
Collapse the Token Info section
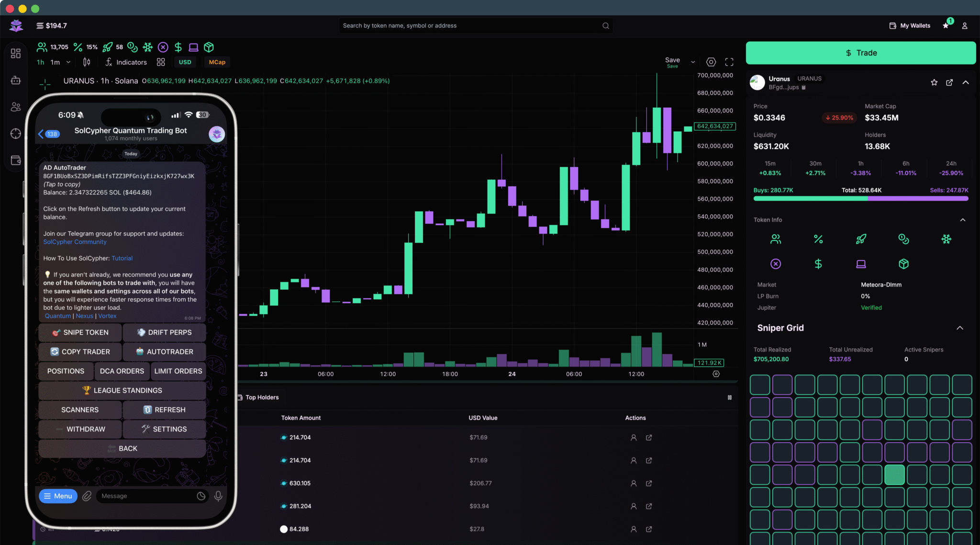pos(963,219)
